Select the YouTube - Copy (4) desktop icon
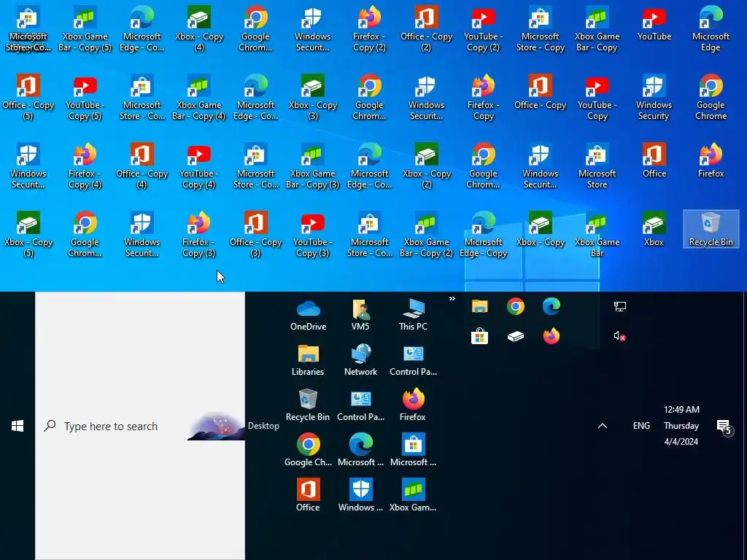This screenshot has width=747, height=560. click(x=198, y=167)
